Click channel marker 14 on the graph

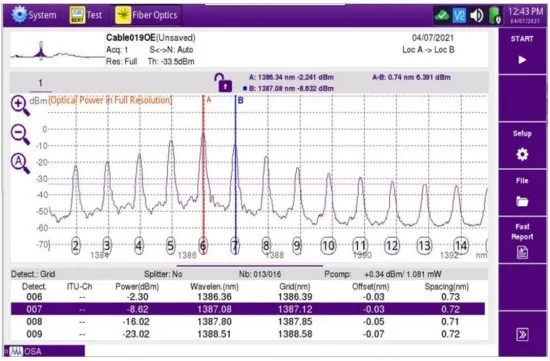(461, 246)
